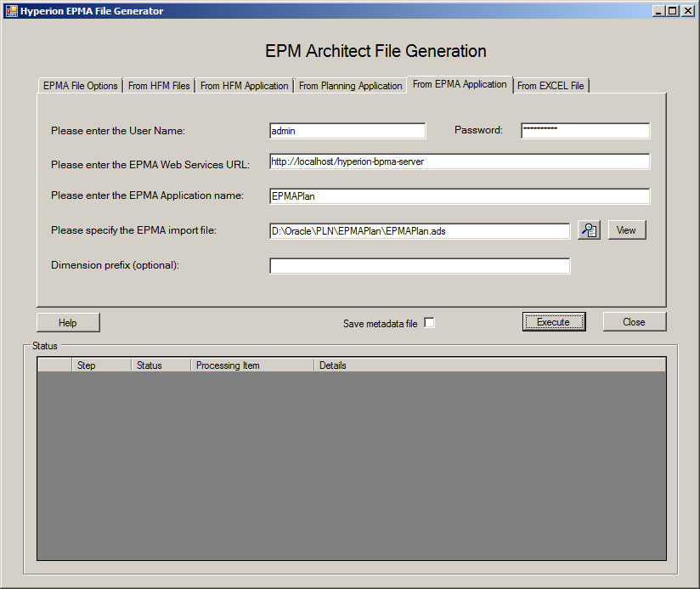The height and width of the screenshot is (589, 700).
Task: Close the window with the title bar X
Action: tap(687, 11)
